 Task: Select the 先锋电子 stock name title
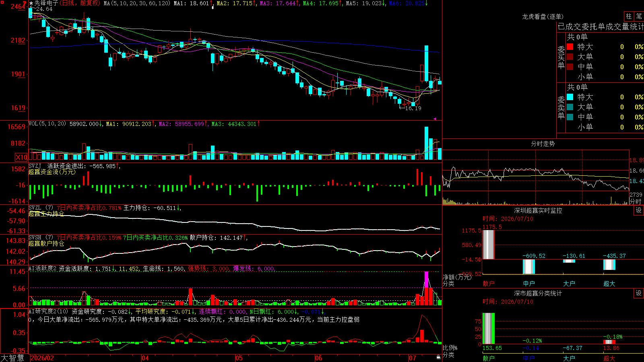click(46, 3)
